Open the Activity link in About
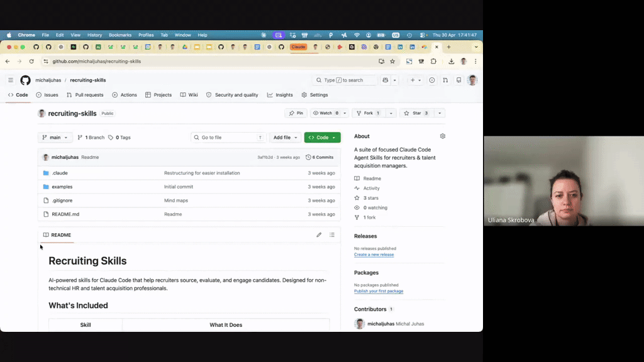The width and height of the screenshot is (644, 362). 367,188
